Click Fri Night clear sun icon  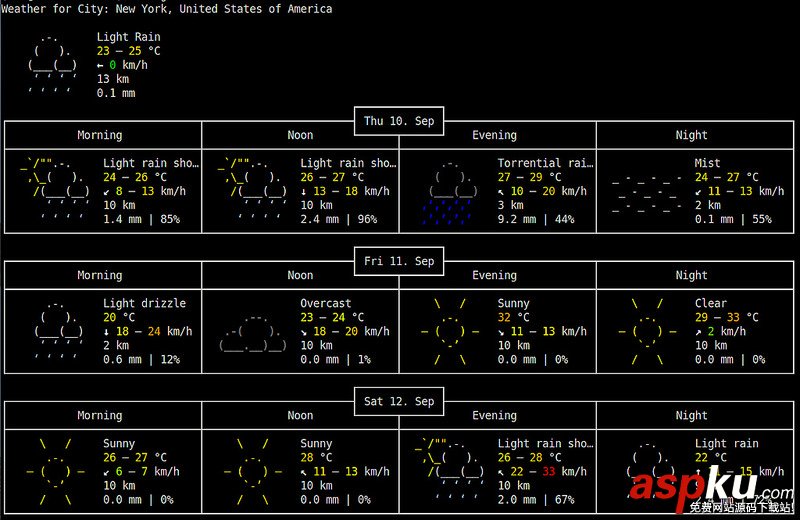point(647,332)
